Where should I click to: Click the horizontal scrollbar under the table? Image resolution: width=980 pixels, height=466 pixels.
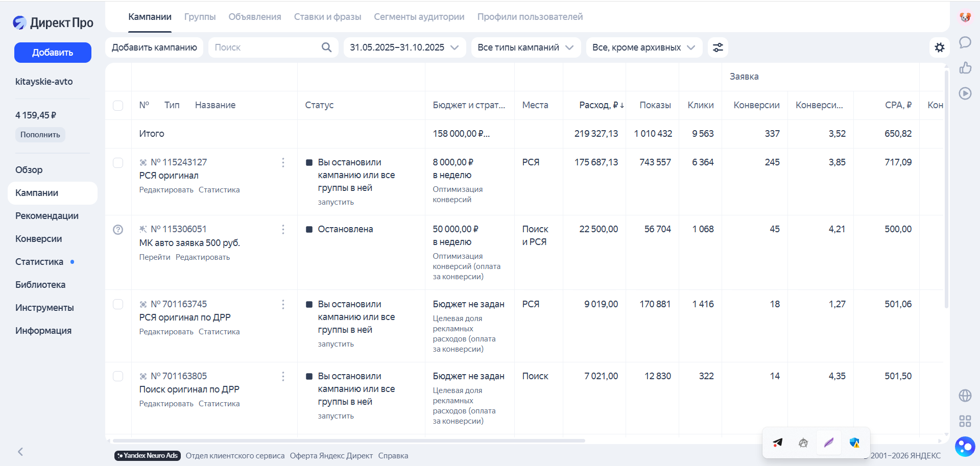click(x=348, y=440)
